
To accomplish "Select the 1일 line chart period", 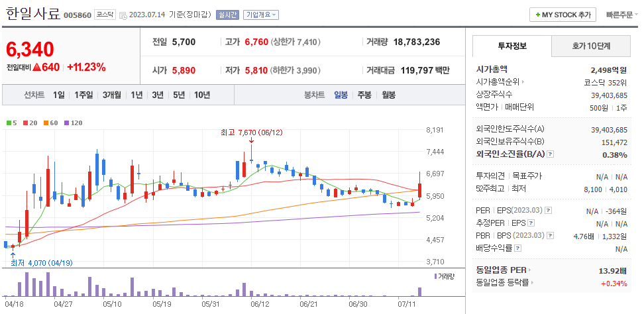I will (59, 95).
